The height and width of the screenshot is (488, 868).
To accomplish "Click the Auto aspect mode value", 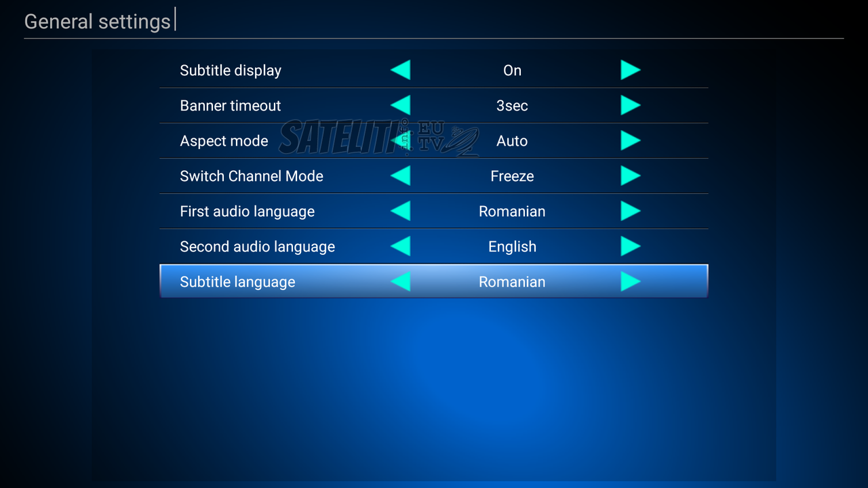I will (512, 141).
